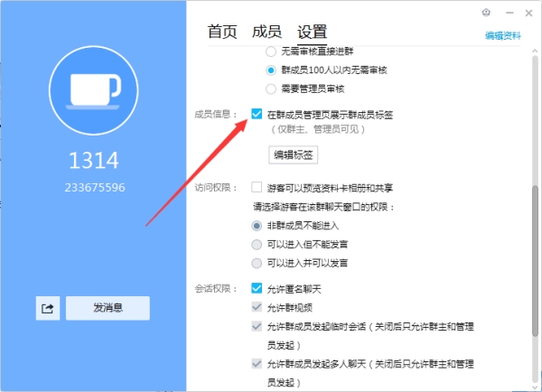Screen dimensions: 542x392
Task: Click the 仅群主、管理员可见 note text
Action: click(x=318, y=130)
